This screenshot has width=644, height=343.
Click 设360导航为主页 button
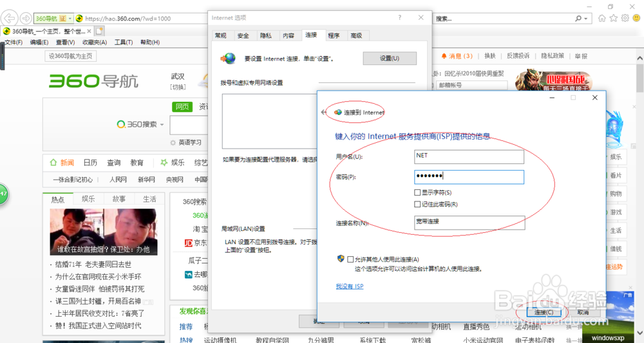pos(71,56)
